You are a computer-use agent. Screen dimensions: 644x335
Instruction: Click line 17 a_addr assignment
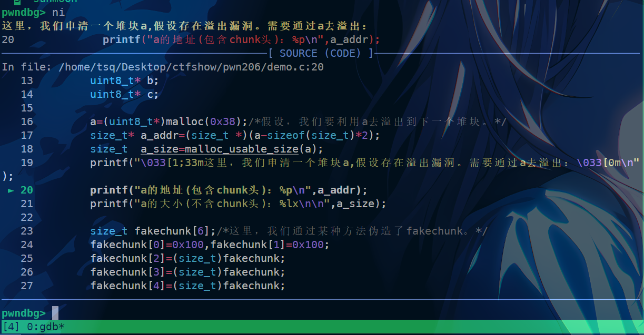pyautogui.click(x=235, y=135)
